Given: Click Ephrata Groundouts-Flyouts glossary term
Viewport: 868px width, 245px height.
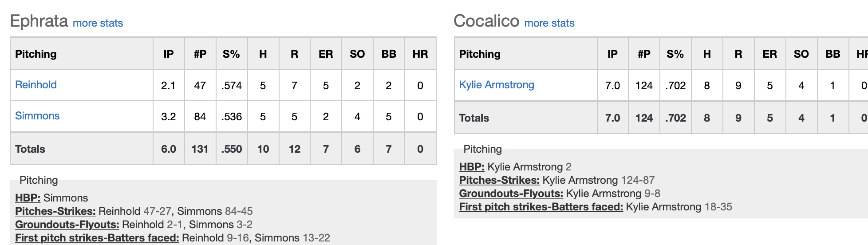Looking at the screenshot, I should pyautogui.click(x=67, y=225).
